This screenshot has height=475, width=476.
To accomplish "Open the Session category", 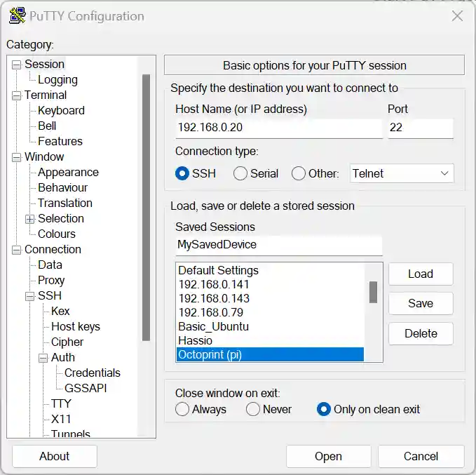I will (44, 64).
